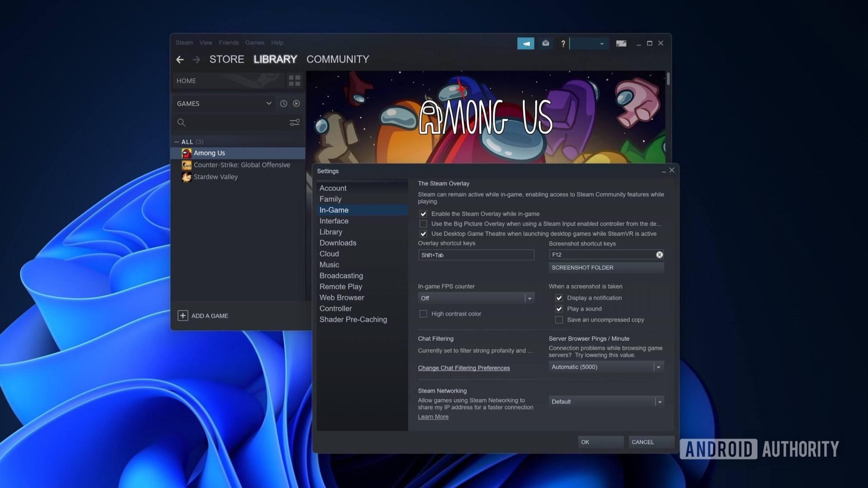Open the Controller settings category
Viewport: 868px width, 488px height.
point(335,309)
